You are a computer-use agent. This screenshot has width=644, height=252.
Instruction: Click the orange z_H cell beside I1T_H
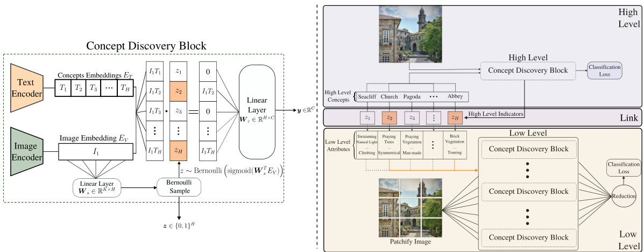tap(179, 150)
